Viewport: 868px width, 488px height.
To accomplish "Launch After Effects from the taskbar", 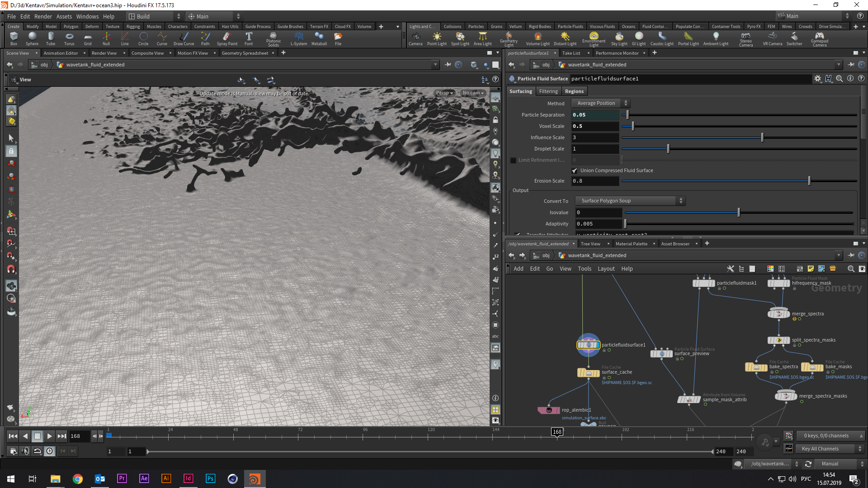I will [x=144, y=479].
